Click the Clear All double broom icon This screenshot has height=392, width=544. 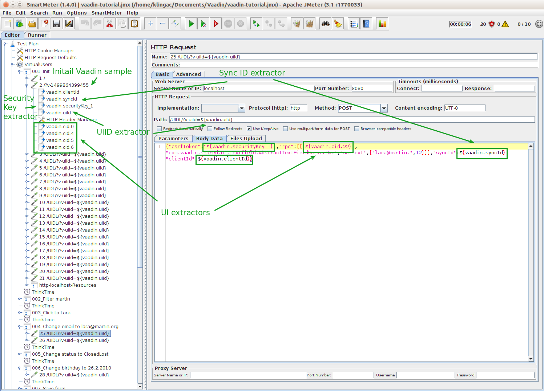click(x=310, y=24)
